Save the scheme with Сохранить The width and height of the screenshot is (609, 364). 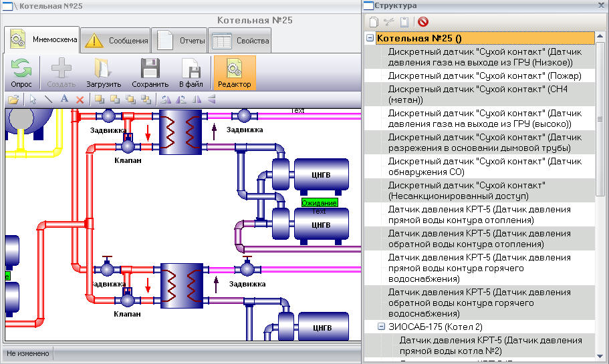click(x=150, y=73)
